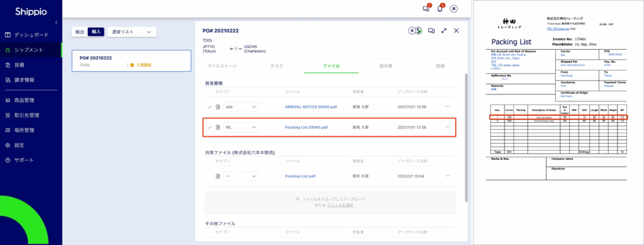This screenshot has height=245, width=644.
Task: Click the USCHS (Charleston) port label
Action: coord(255,49)
